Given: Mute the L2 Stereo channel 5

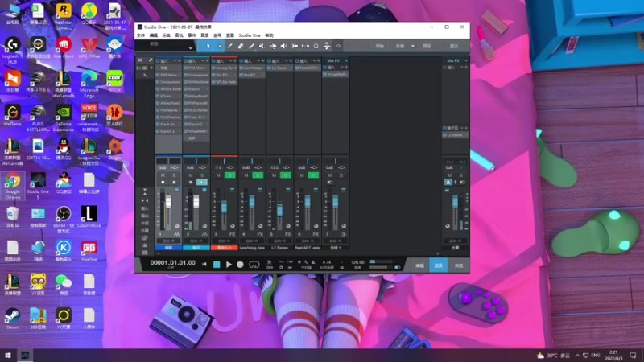Looking at the screenshot, I should (274, 175).
